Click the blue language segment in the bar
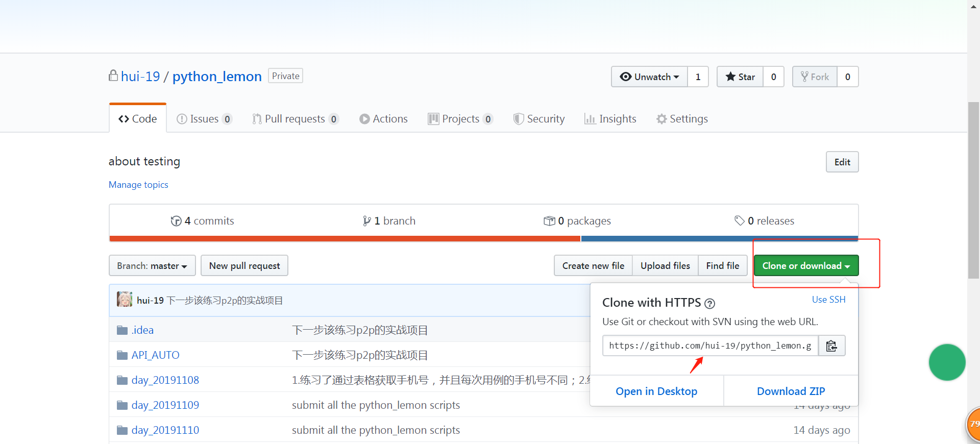The image size is (980, 444). [x=719, y=238]
